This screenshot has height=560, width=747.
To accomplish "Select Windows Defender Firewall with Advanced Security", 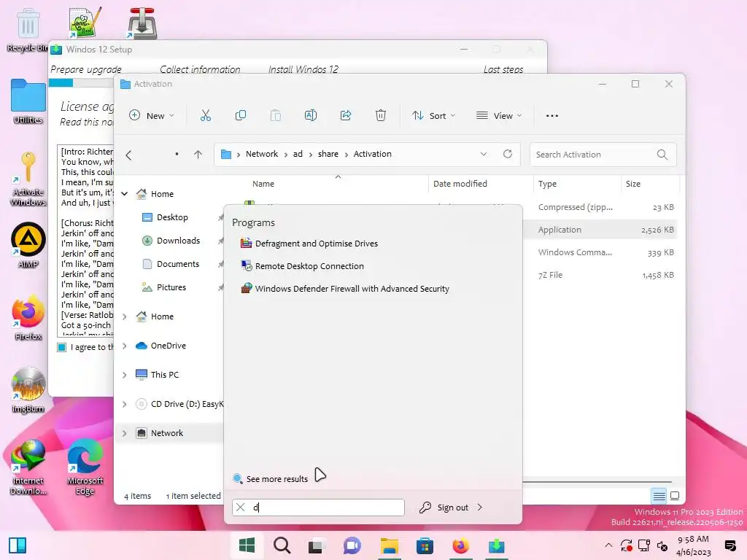I will pos(345,289).
